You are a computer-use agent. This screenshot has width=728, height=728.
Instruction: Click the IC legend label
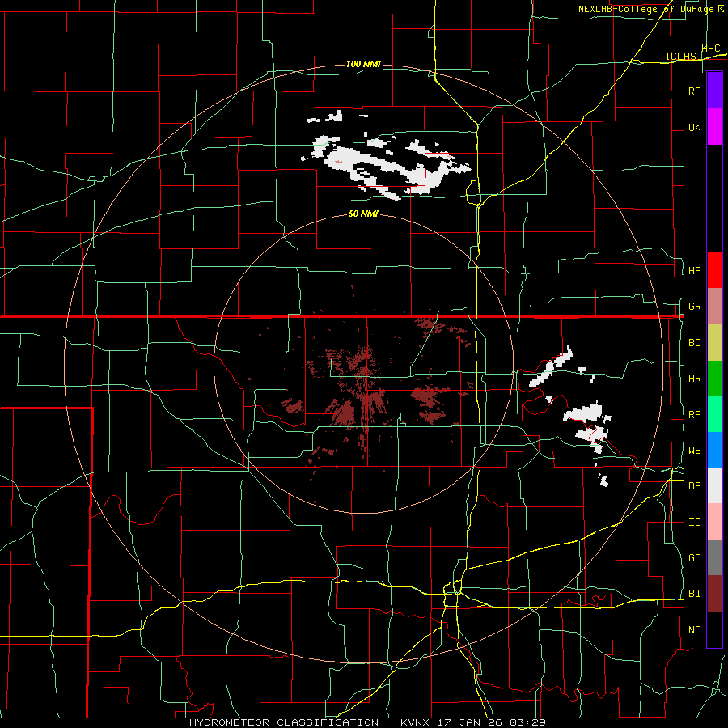(x=694, y=523)
